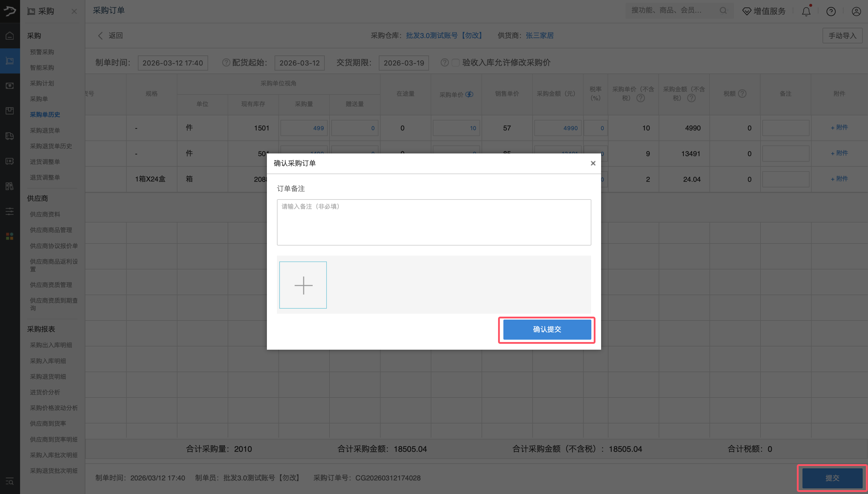868x494 pixels.
Task: Open the notification bell icon
Action: 806,11
